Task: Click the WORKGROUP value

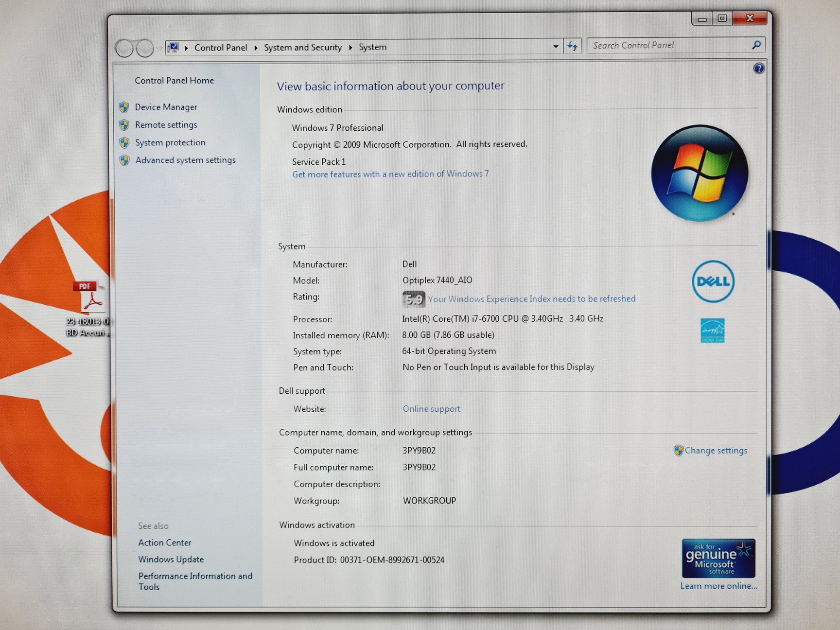Action: [x=429, y=501]
